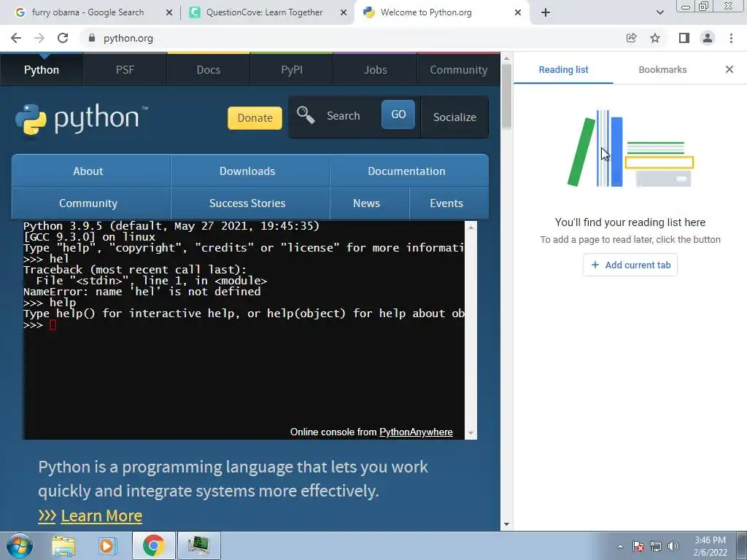Open the Action Center flag icon

(x=638, y=546)
